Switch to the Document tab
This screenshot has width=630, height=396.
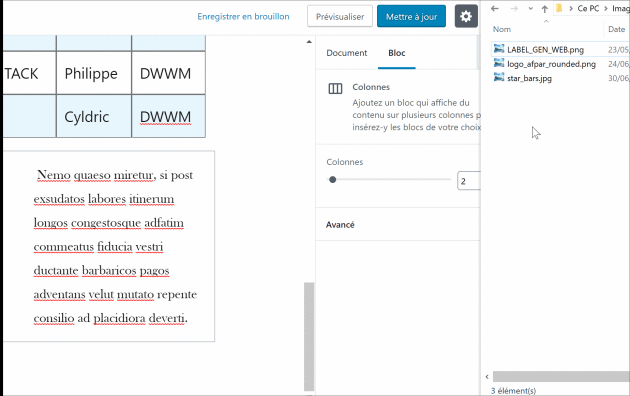[x=346, y=53]
